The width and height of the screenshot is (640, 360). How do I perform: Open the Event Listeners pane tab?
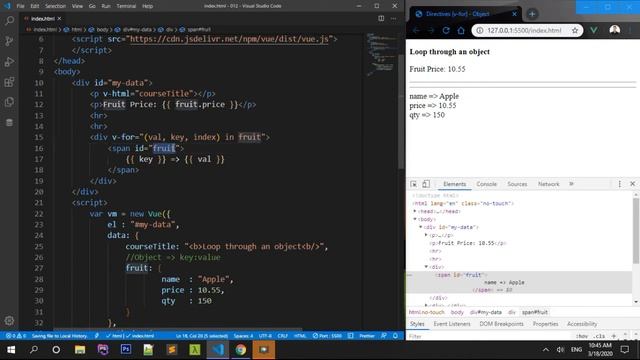[x=452, y=324]
